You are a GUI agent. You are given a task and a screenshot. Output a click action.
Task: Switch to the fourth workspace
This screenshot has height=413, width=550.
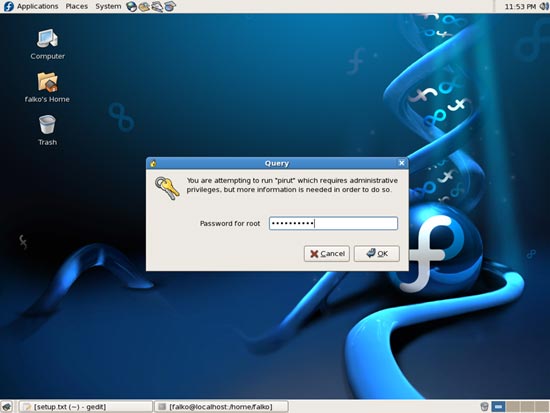coord(542,407)
